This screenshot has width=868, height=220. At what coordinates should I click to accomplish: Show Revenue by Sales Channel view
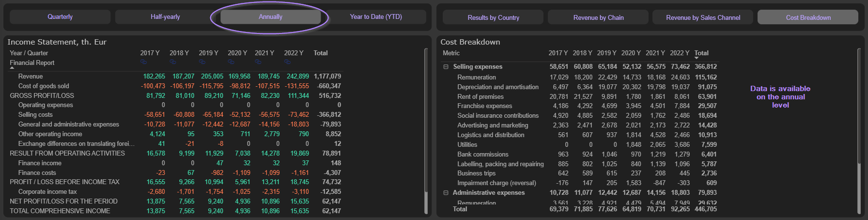(x=703, y=17)
